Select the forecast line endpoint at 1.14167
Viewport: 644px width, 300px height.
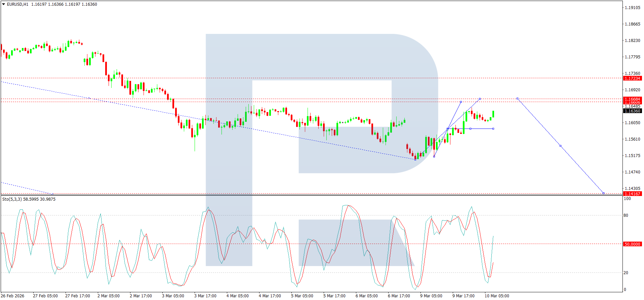click(603, 193)
